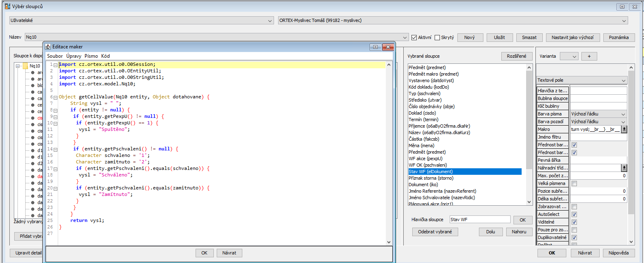Click the Odebrat vybrané button
The image size is (644, 263).
[435, 232]
